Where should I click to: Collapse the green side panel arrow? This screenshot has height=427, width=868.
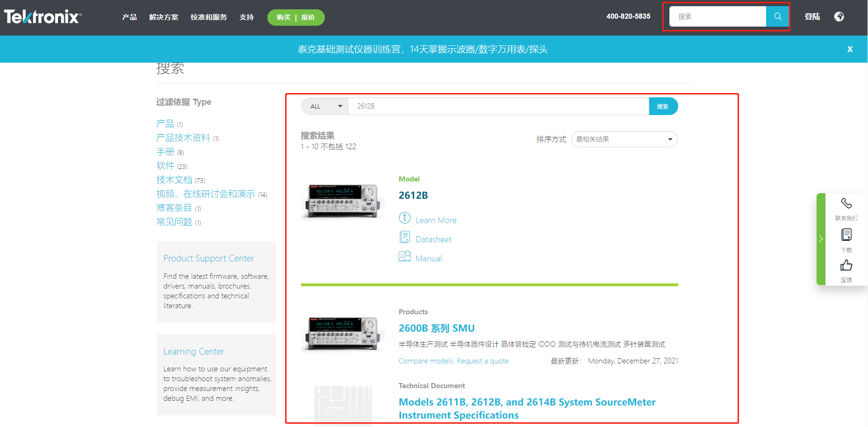[x=821, y=239]
